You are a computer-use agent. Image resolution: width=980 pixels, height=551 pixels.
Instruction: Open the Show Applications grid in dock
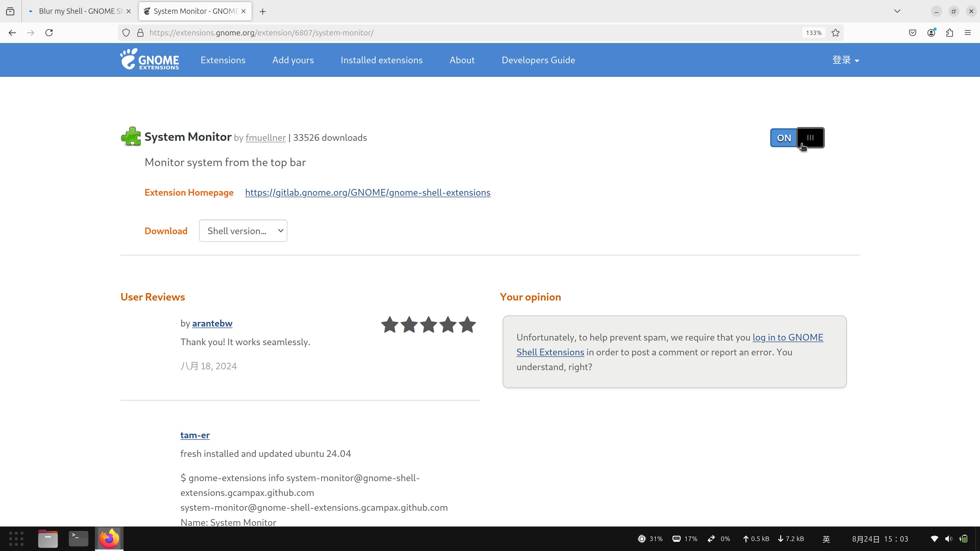coord(16,539)
